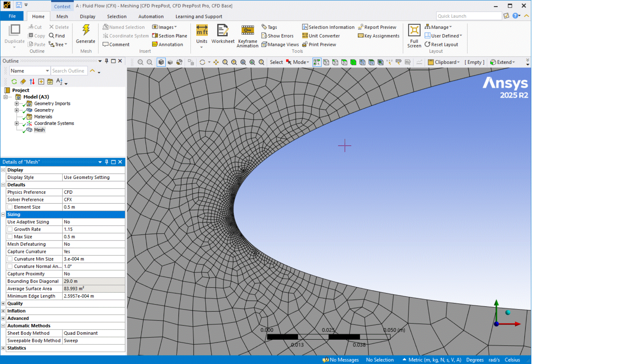Screen dimensions: 633x364
Task: Open the Units tool
Action: [202, 36]
